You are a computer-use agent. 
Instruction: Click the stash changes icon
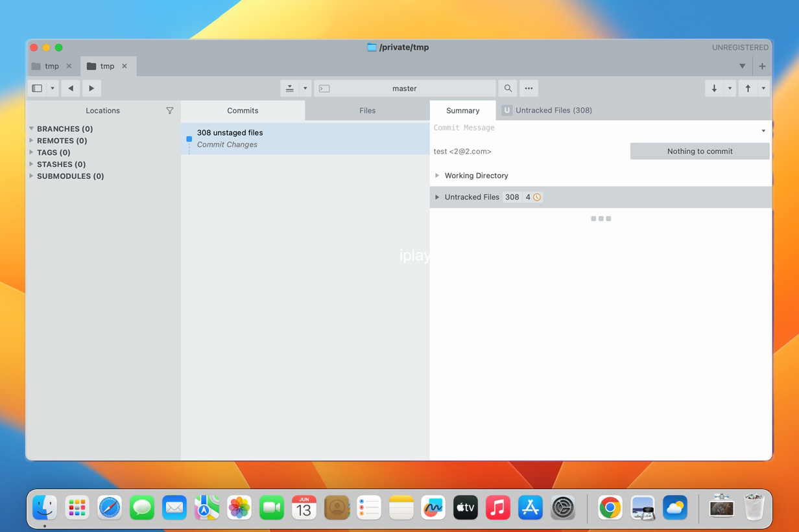[290, 88]
